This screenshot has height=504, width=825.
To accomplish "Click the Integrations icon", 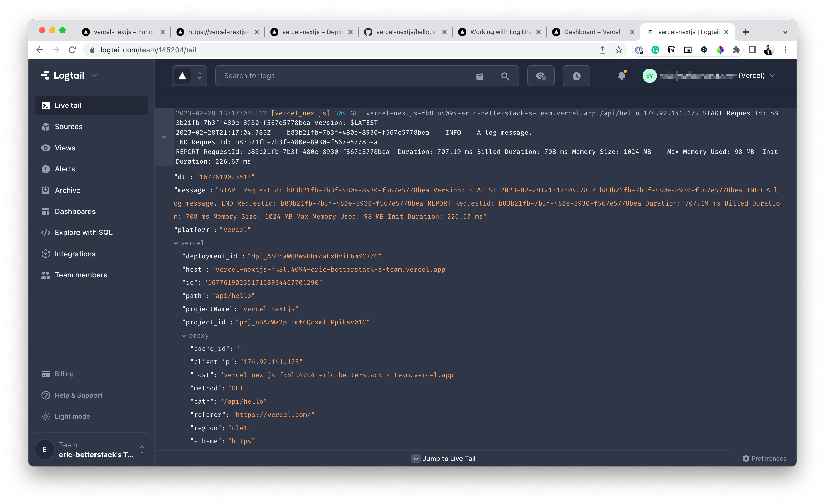I will click(x=45, y=254).
